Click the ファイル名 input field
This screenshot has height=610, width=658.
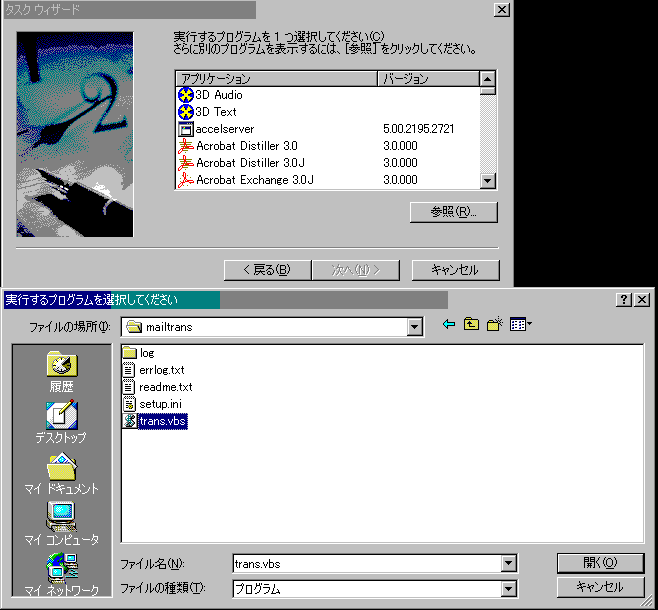(x=367, y=564)
